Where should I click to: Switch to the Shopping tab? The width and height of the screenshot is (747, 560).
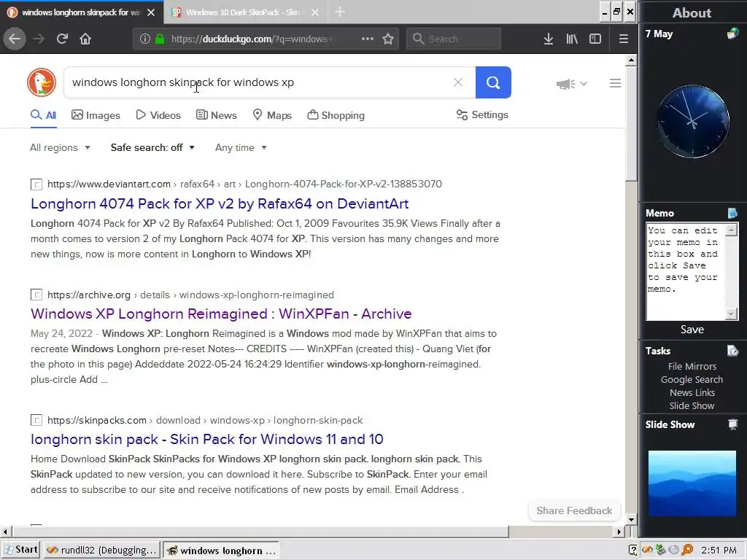coord(336,115)
